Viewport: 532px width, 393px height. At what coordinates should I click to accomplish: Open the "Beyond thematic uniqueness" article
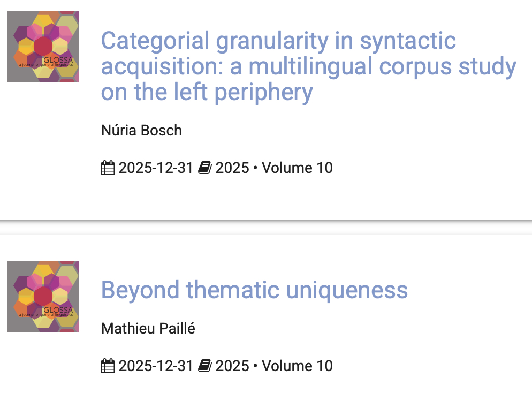tap(254, 290)
